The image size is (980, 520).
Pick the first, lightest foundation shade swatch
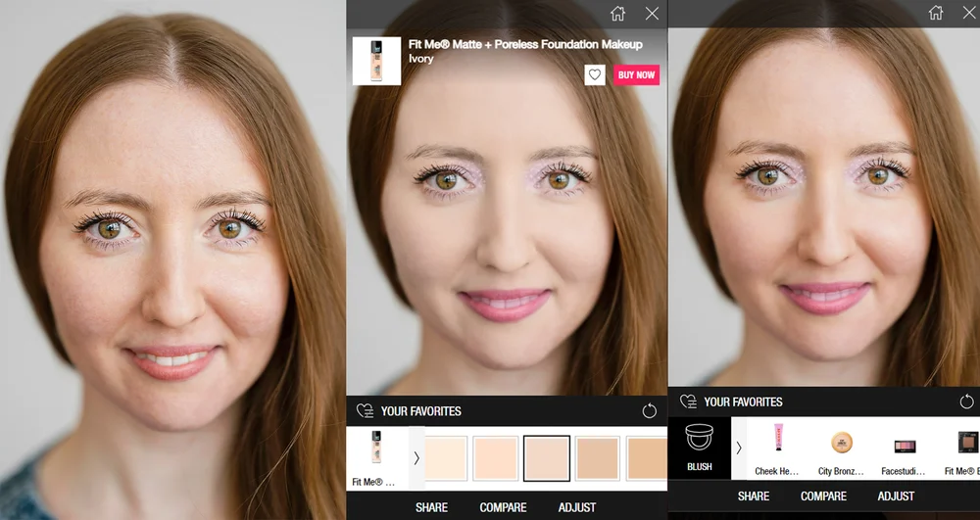point(445,458)
